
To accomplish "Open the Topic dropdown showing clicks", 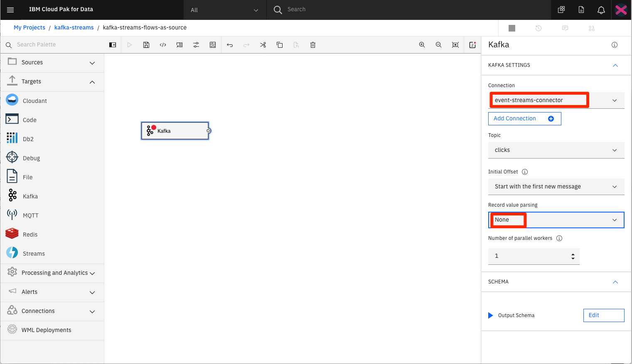I will tap(556, 150).
